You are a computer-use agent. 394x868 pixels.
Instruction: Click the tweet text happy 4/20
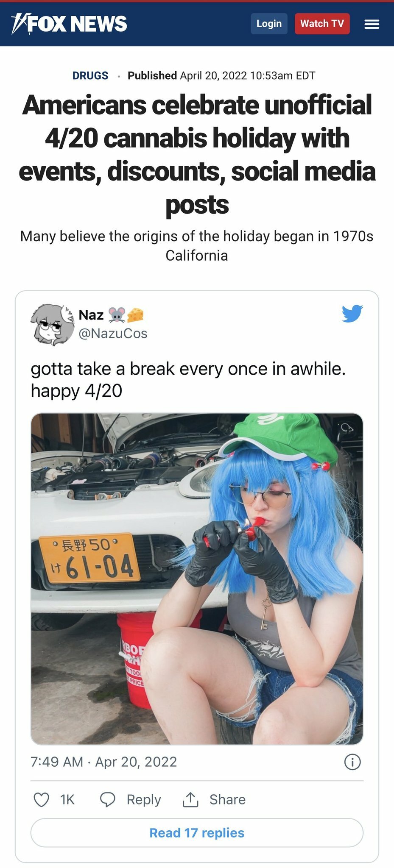[76, 391]
